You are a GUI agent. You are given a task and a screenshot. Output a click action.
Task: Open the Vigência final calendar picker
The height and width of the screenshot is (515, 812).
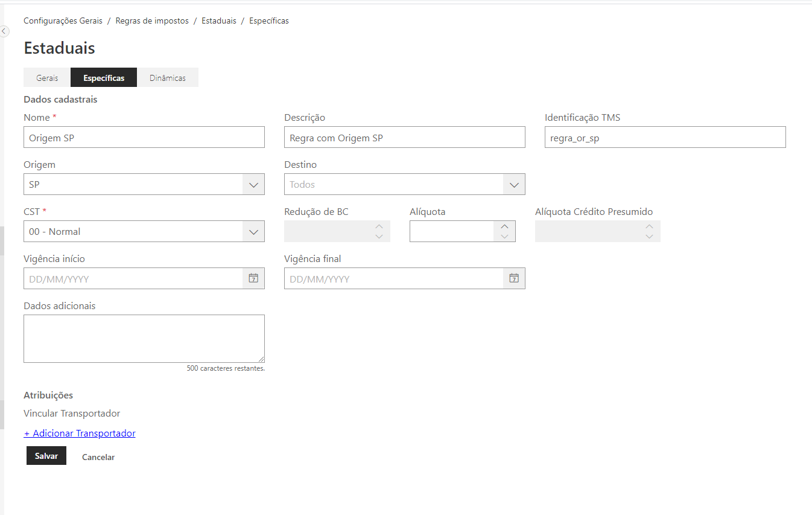[514, 278]
